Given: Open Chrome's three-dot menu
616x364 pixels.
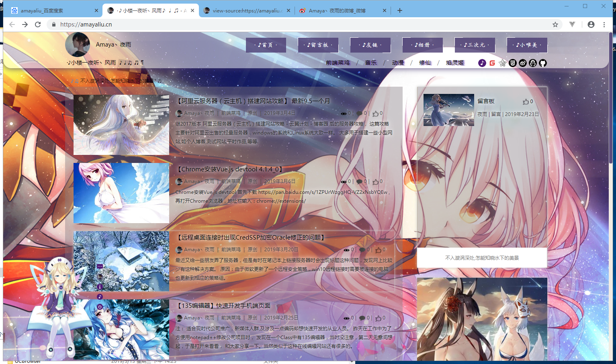Looking at the screenshot, I should (x=604, y=24).
